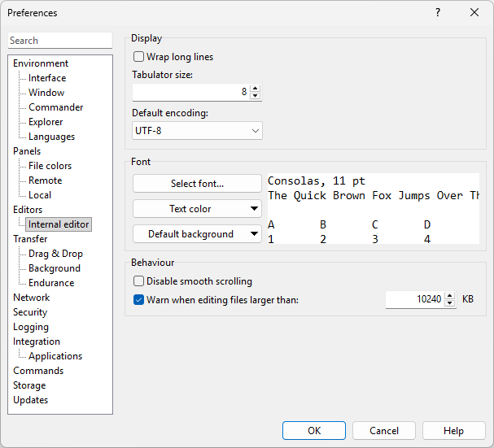Select Editors in preferences tree
Screen dimensions: 494x448
pos(28,210)
